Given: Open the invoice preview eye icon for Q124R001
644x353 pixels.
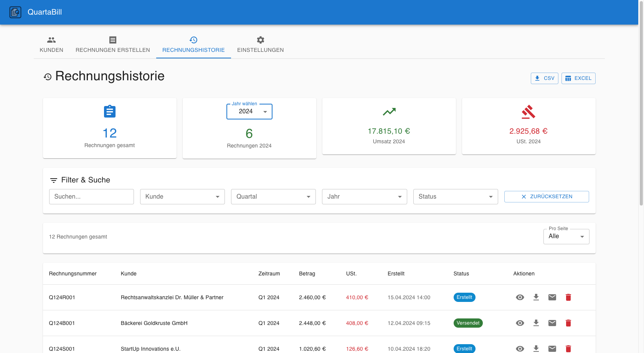Looking at the screenshot, I should [x=520, y=297].
